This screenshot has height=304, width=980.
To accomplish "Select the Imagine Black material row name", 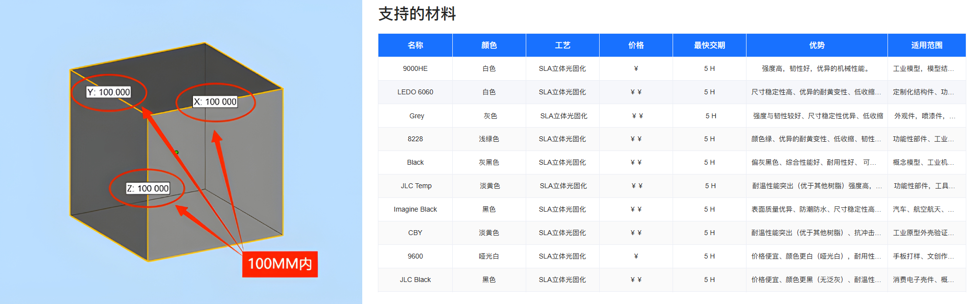I will click(415, 210).
